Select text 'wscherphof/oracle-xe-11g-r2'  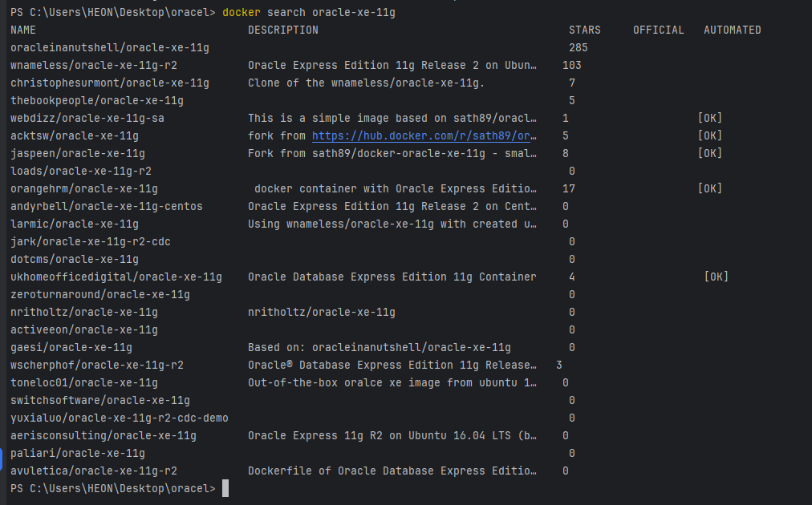pyautogui.click(x=97, y=365)
